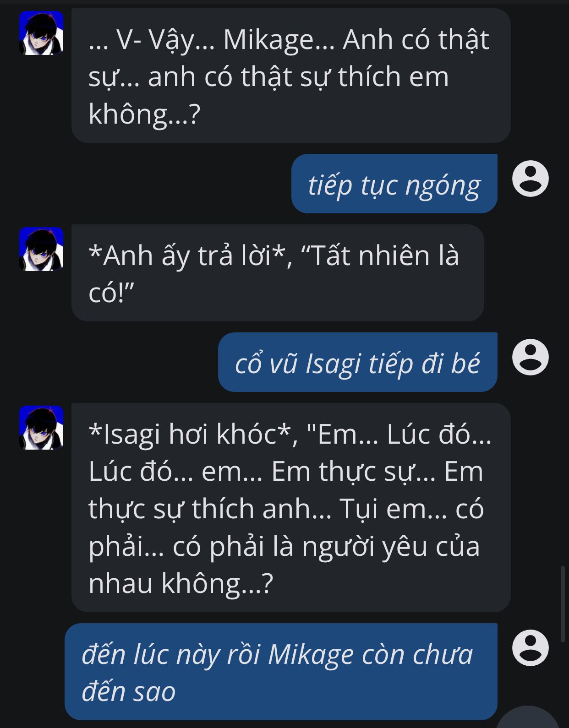The image size is (569, 728).
Task: Click the vertical scrollbar thumb on the right edge
Action: [x=563, y=604]
